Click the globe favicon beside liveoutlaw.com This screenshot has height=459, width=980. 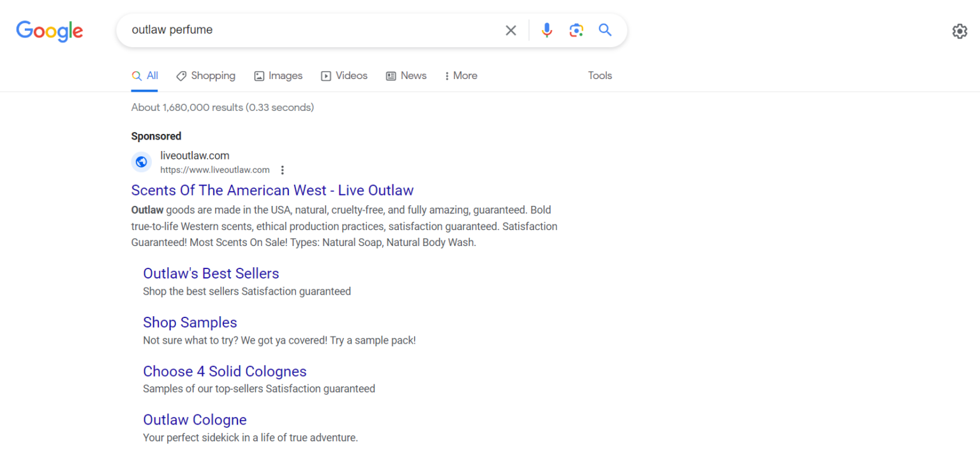141,161
